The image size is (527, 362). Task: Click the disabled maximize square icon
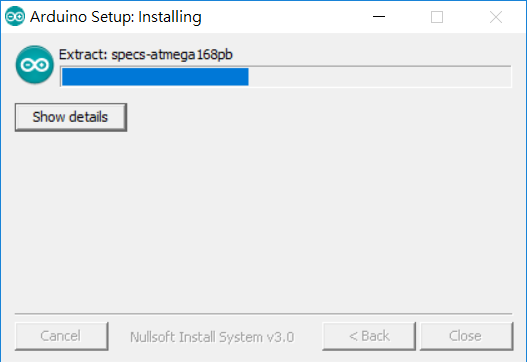point(437,17)
